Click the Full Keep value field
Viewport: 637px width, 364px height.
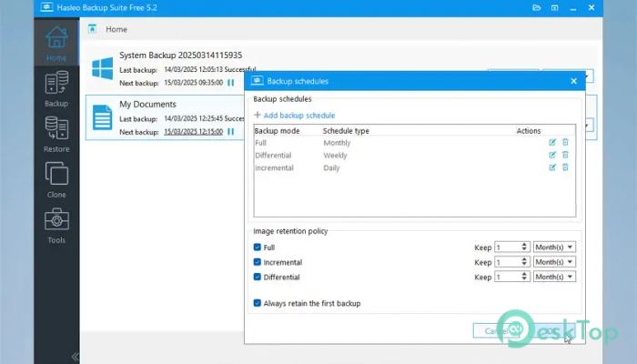(x=508, y=247)
